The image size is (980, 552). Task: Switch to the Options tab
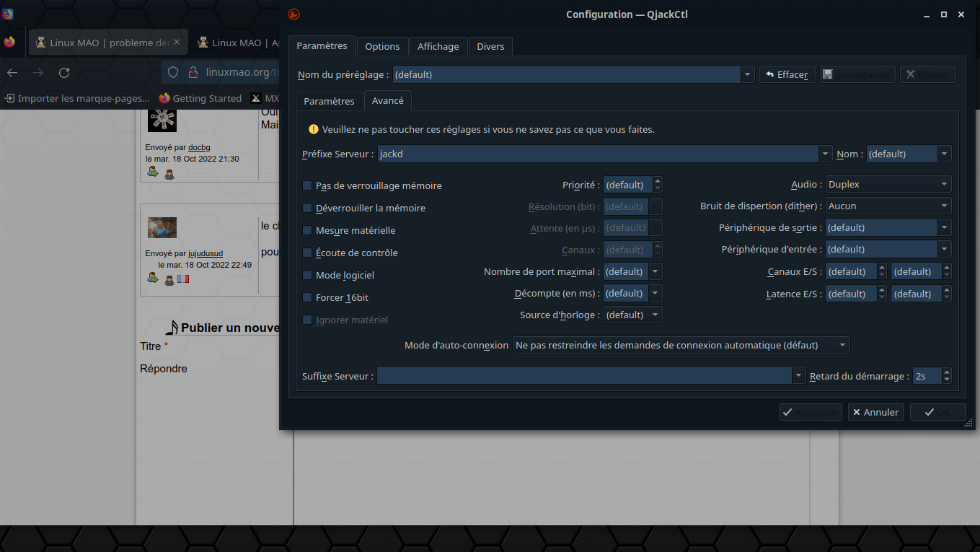tap(382, 46)
